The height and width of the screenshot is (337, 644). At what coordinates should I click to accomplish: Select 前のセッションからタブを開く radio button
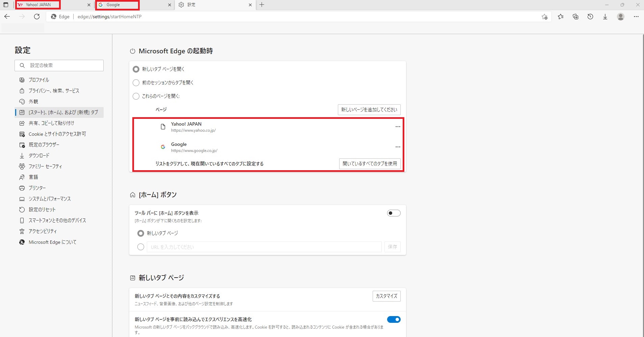(136, 83)
